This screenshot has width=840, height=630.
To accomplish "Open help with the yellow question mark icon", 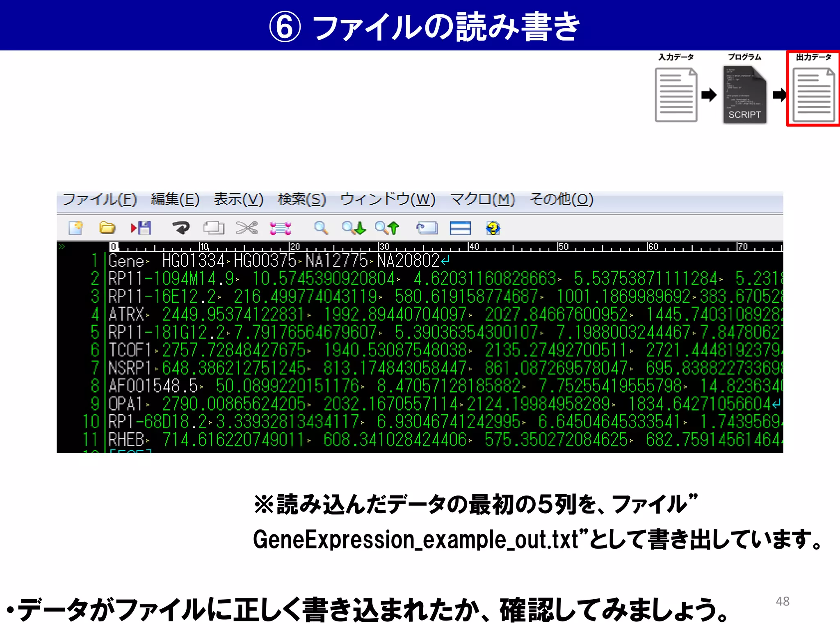I will (x=493, y=228).
